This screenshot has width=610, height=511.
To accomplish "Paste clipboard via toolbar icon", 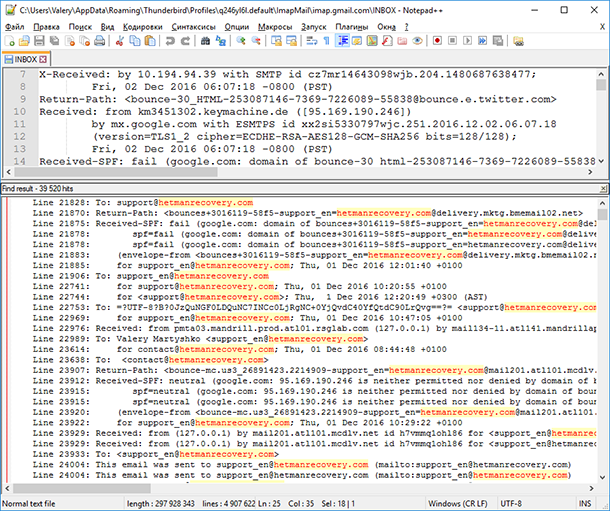I will (x=150, y=41).
